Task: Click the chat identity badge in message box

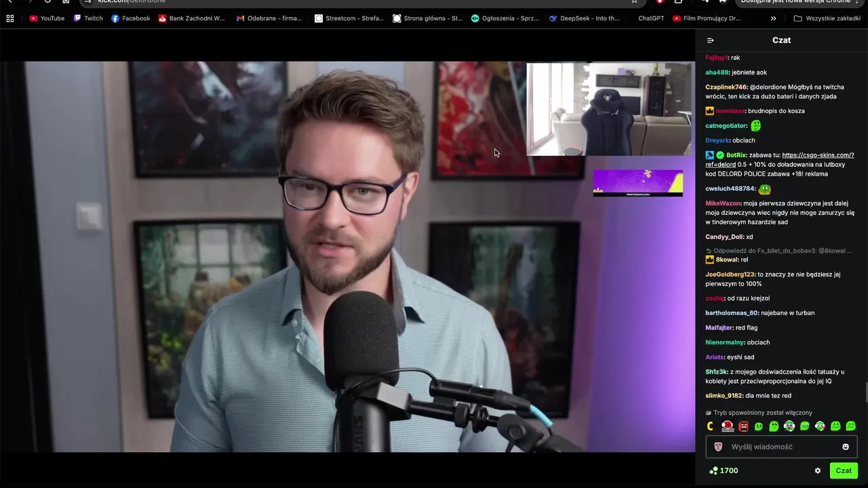Action: 718,447
